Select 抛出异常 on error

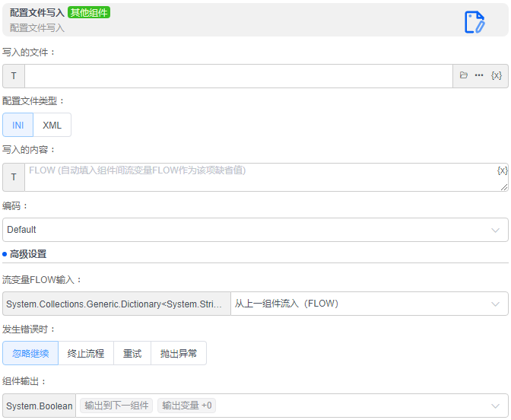coord(179,353)
